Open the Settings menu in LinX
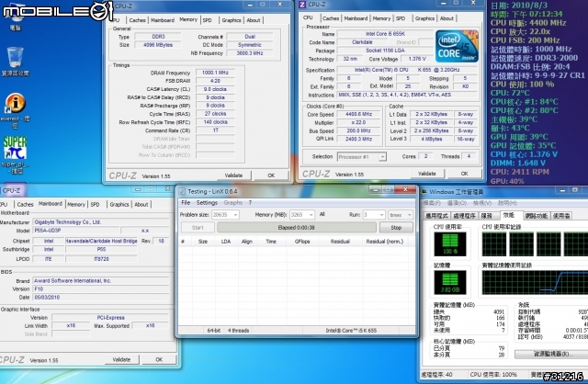This screenshot has width=588, height=384. coord(207,202)
